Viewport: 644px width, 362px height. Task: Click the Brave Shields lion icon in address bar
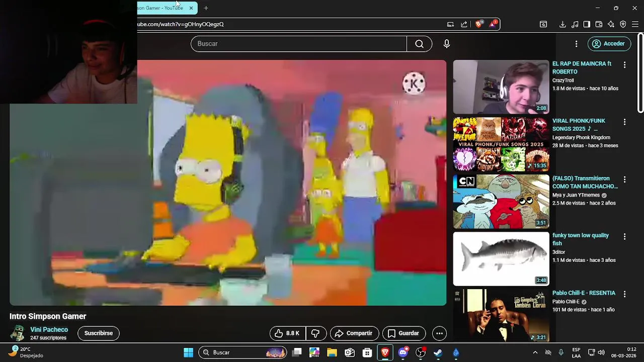[478, 24]
